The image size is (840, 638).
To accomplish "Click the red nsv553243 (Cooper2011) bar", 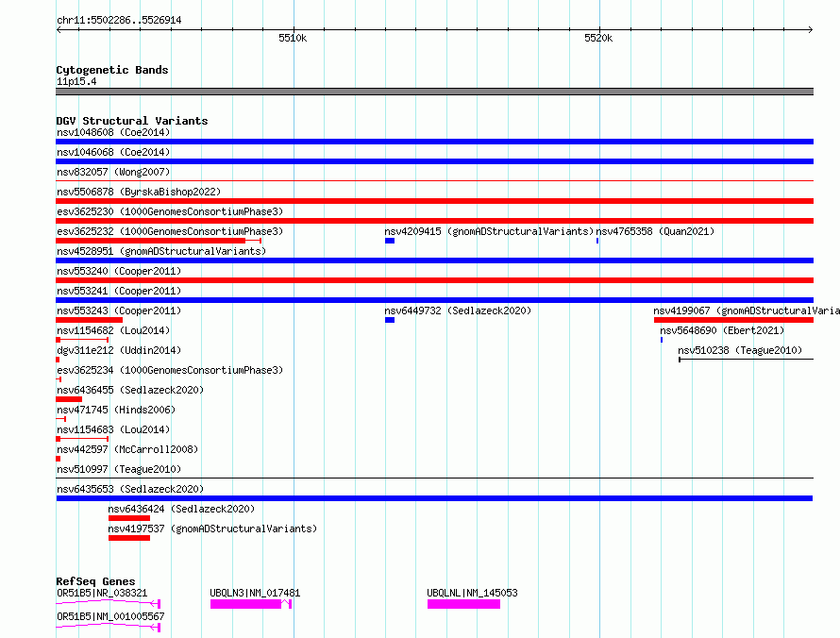I will tap(89, 320).
